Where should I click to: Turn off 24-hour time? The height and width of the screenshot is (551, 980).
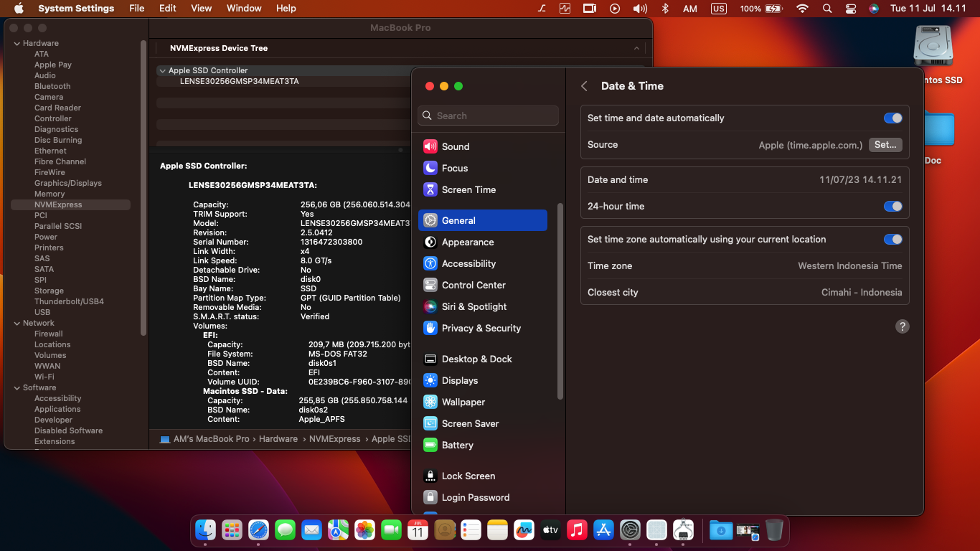[x=892, y=206]
